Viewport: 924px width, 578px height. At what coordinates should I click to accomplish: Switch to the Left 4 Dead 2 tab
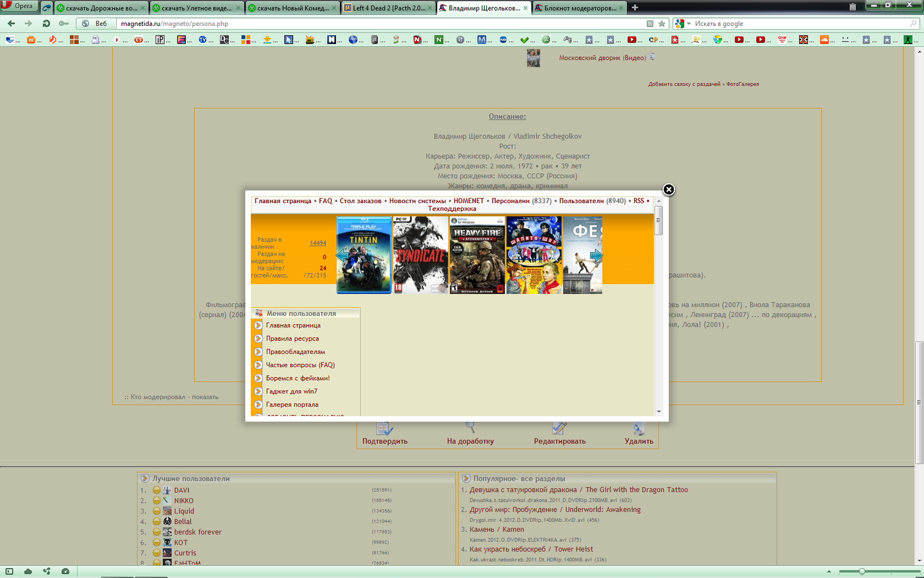click(387, 8)
